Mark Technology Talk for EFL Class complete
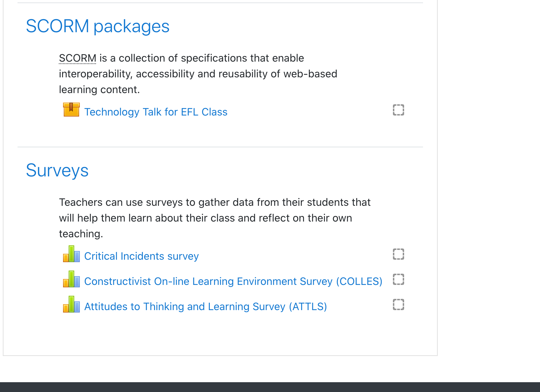 coord(399,110)
